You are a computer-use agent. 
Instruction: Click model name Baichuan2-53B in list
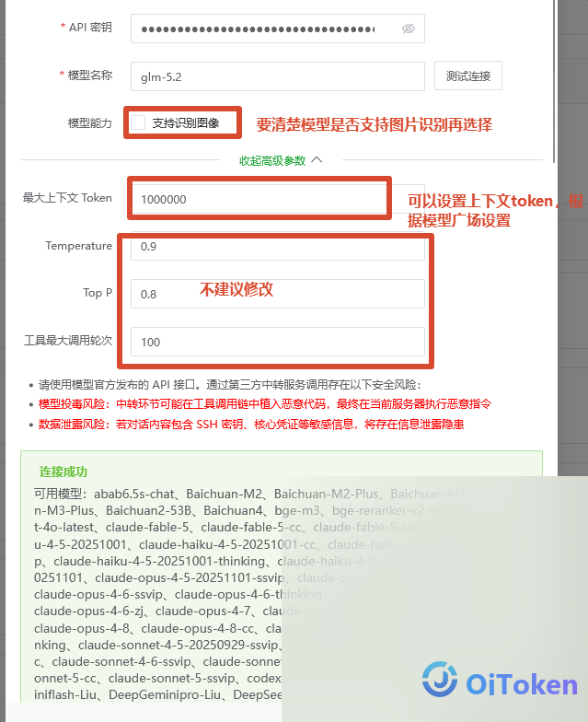pyautogui.click(x=149, y=510)
